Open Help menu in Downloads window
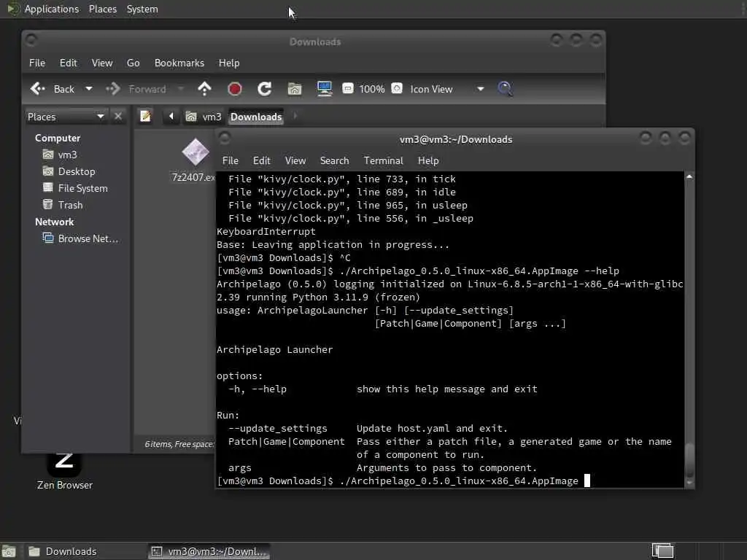Image resolution: width=747 pixels, height=560 pixels. tap(228, 63)
